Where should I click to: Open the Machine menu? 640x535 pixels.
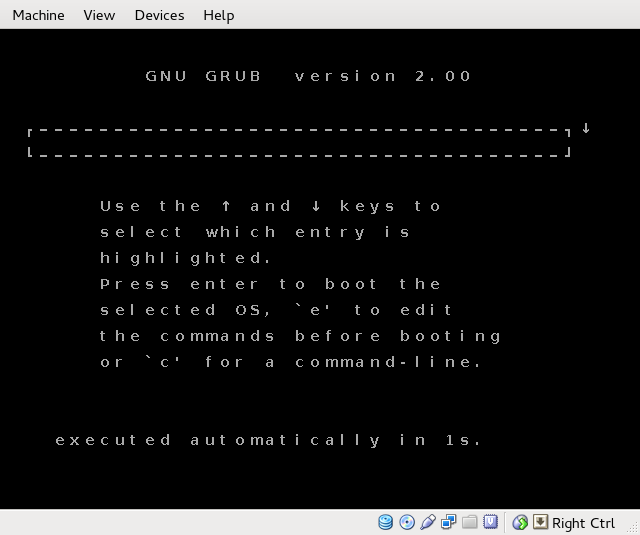(x=38, y=15)
